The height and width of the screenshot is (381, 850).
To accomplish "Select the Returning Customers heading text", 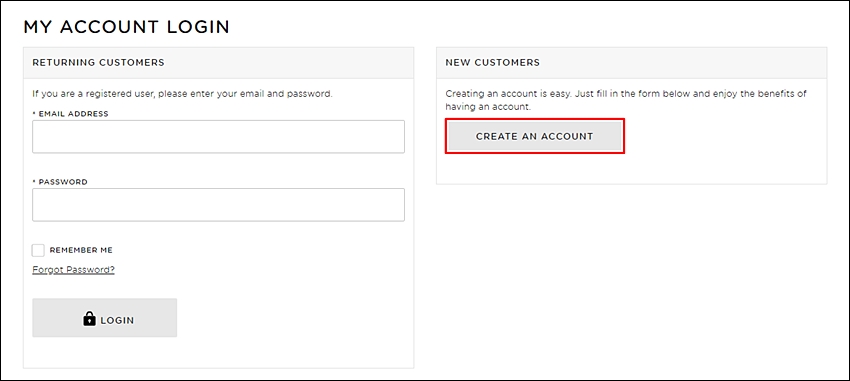I will (98, 62).
